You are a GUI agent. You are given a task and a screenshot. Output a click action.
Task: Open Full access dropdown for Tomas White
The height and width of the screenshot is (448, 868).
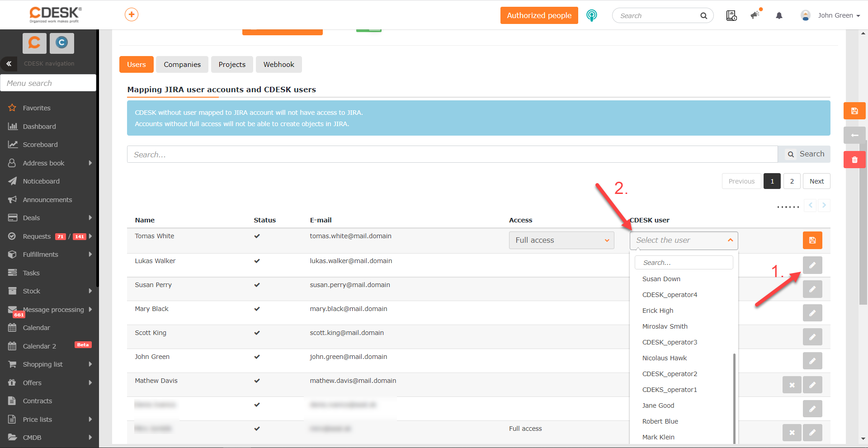[x=561, y=240]
